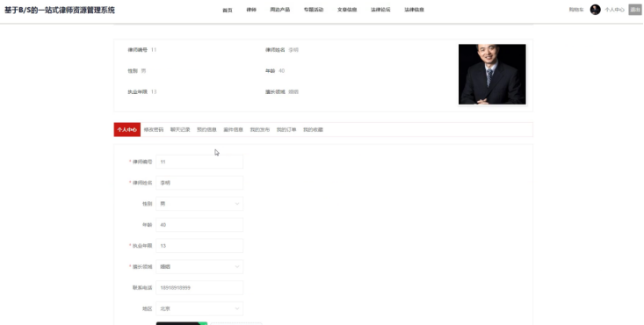Click the 年龄 value 40 in summary card
This screenshot has width=644, height=325.
tap(281, 70)
